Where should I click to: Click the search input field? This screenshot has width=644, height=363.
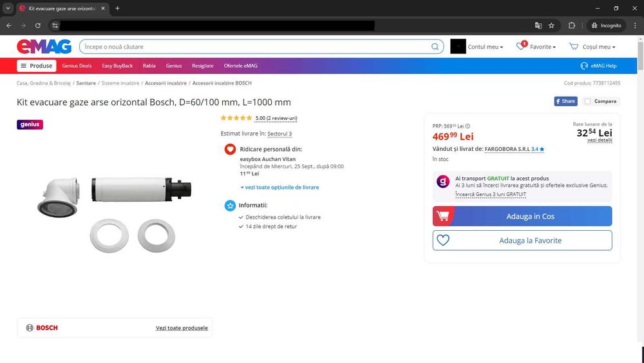coord(254,46)
